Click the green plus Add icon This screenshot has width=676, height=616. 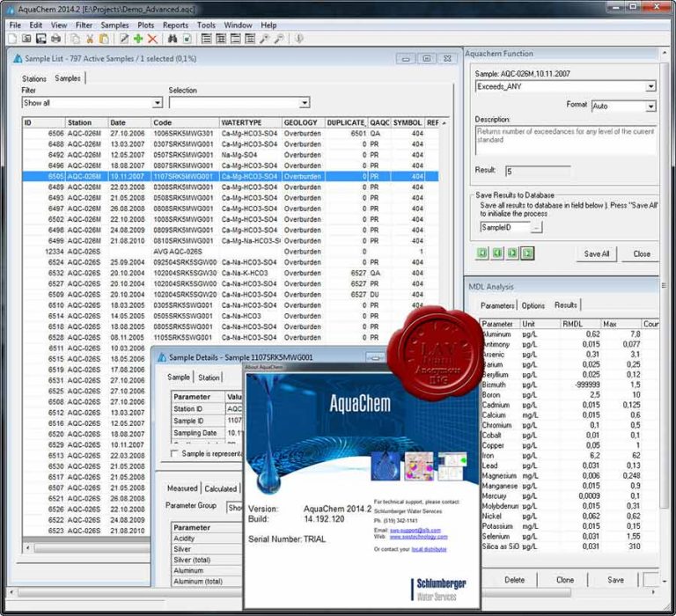click(138, 39)
